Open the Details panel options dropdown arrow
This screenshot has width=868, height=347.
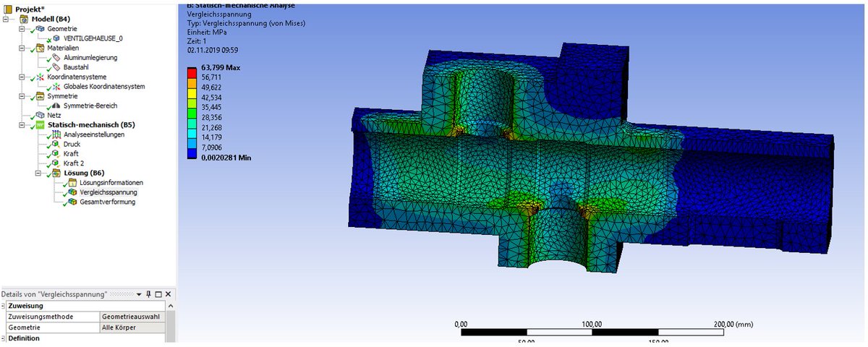tap(140, 294)
